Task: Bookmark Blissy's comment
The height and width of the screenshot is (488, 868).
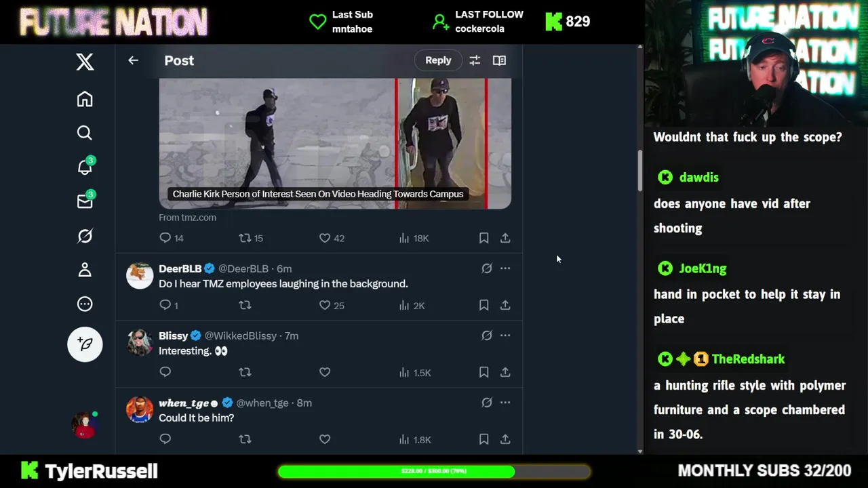Action: pos(484,372)
